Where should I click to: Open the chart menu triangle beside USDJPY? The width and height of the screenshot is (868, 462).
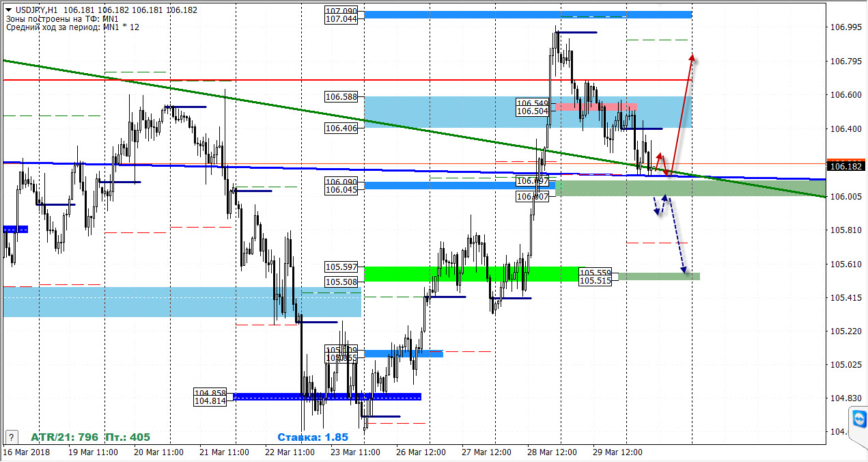pyautogui.click(x=8, y=10)
